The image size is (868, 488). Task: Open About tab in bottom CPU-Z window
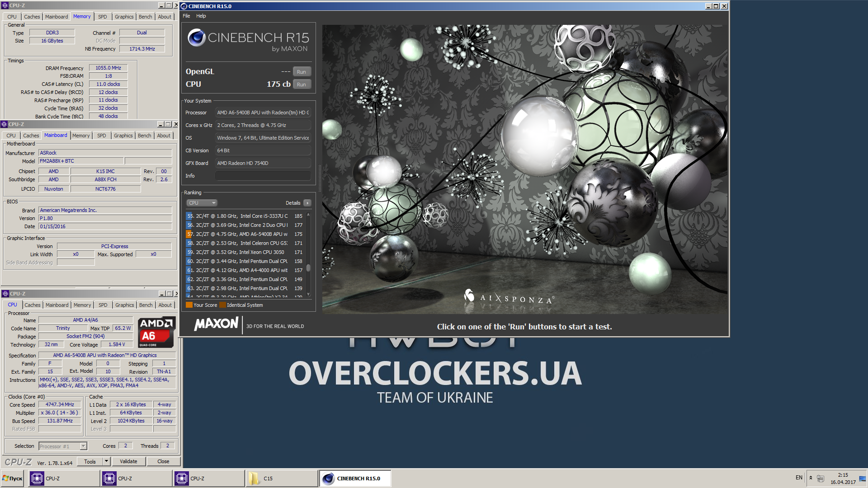(165, 305)
